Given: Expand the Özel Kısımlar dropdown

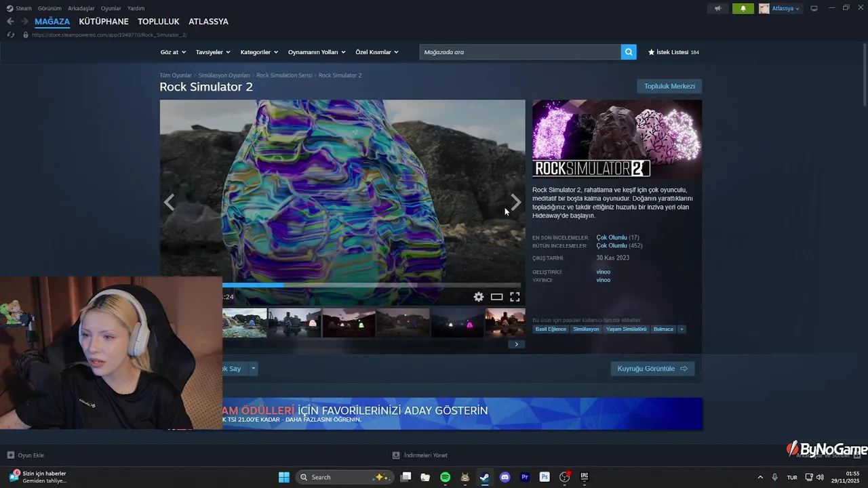Looking at the screenshot, I should pyautogui.click(x=377, y=52).
